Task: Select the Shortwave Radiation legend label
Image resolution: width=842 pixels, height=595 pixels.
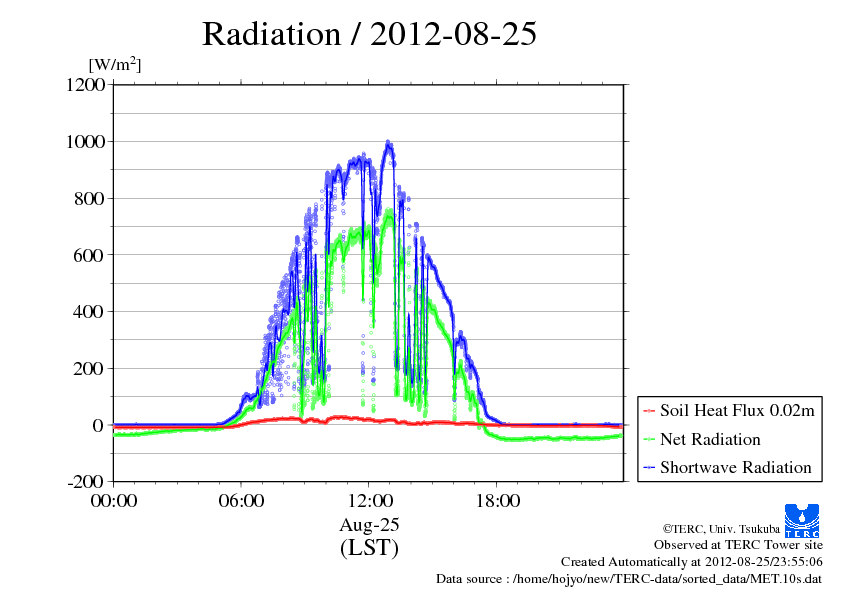Action: (x=735, y=468)
